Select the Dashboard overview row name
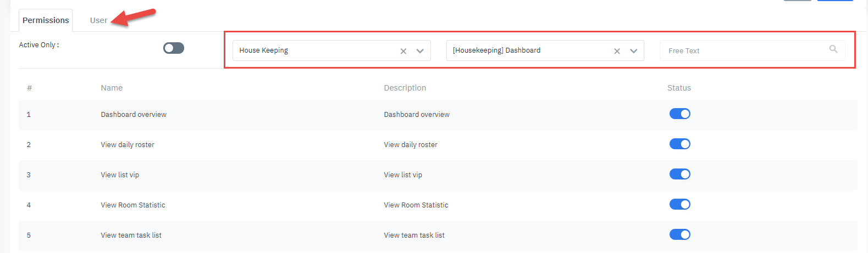 coord(134,115)
